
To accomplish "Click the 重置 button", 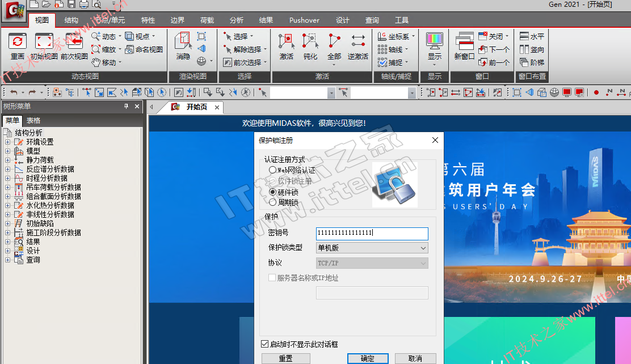I will [286, 358].
